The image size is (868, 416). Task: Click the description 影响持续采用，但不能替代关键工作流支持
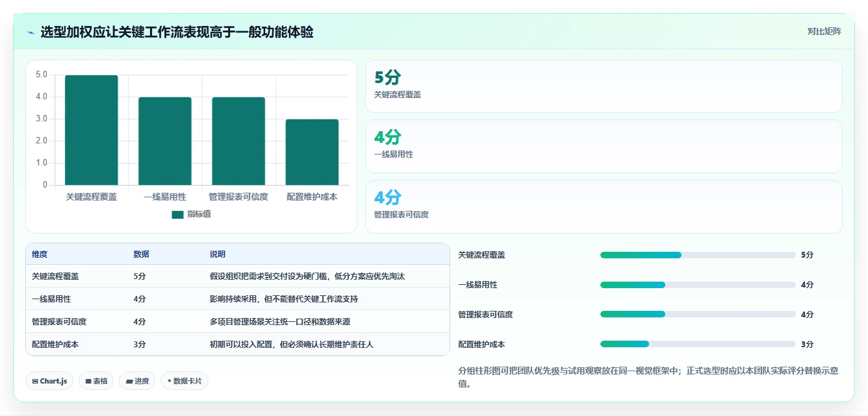[x=284, y=299]
